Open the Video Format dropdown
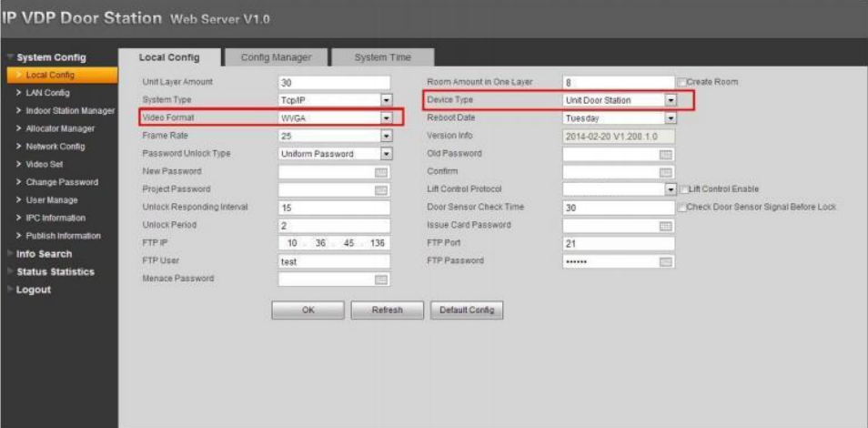This screenshot has height=428, width=868. [x=385, y=118]
